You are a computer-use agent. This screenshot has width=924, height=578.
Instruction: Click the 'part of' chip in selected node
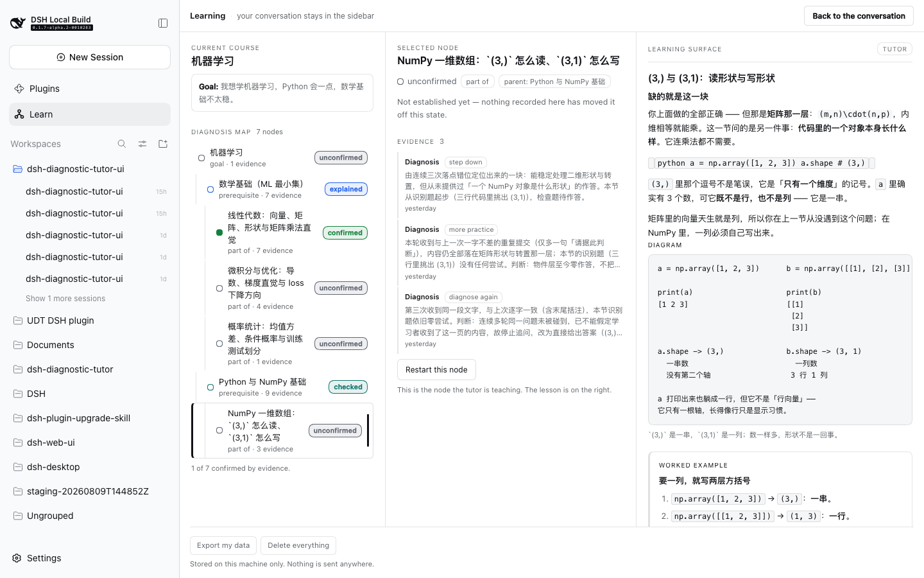click(477, 82)
